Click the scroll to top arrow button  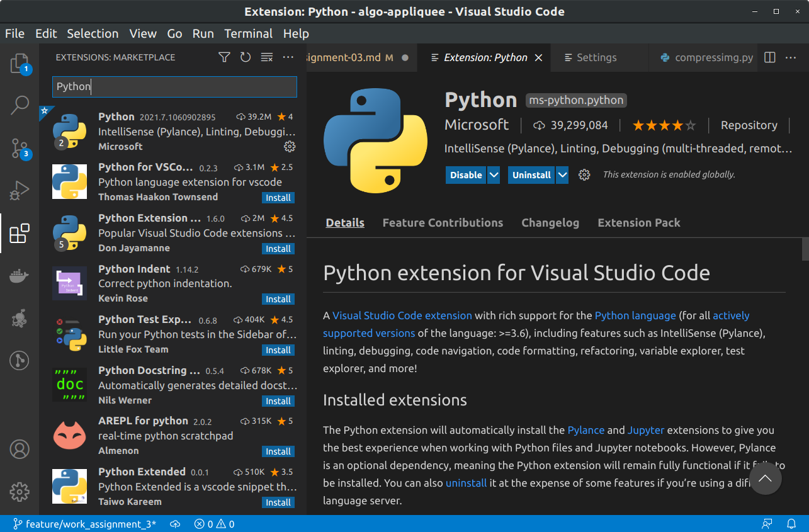(765, 478)
